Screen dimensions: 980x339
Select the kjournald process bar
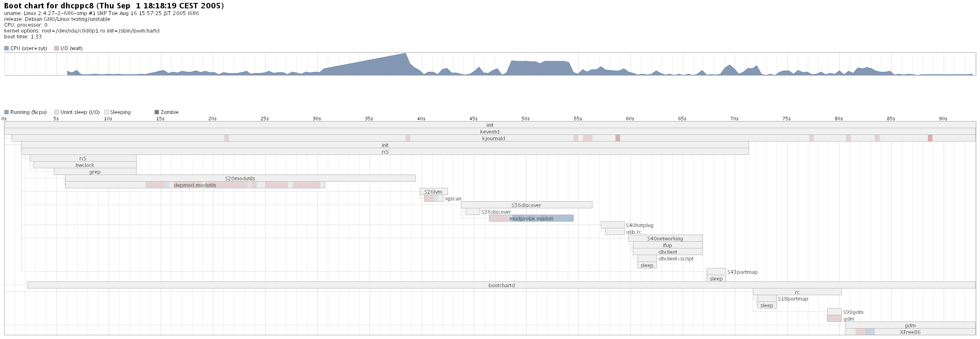pyautogui.click(x=493, y=138)
